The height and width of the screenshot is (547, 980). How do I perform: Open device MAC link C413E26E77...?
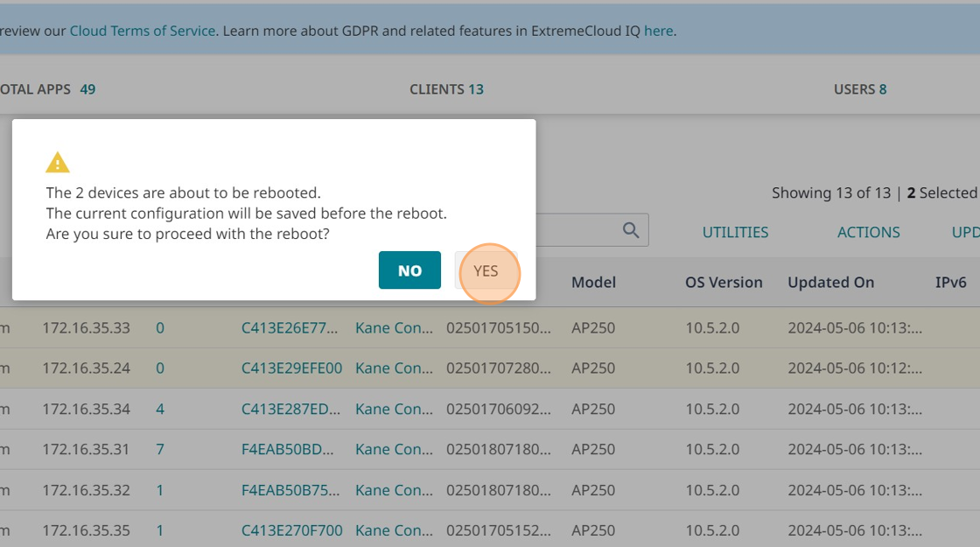[290, 327]
